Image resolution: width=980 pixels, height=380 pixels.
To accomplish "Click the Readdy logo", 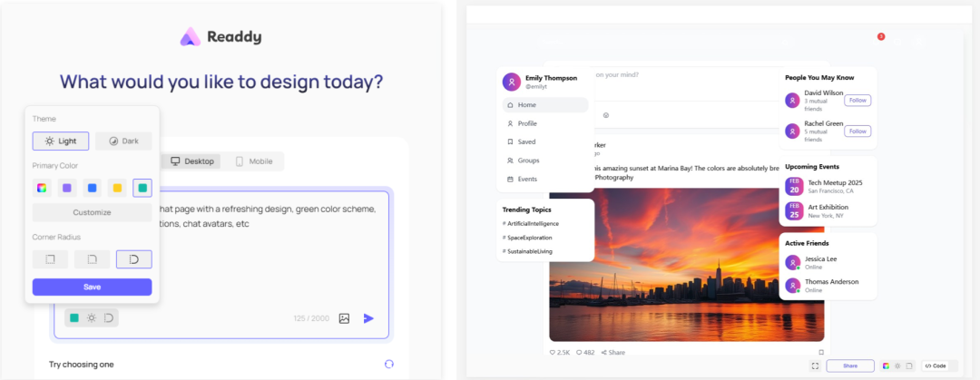I will click(220, 37).
